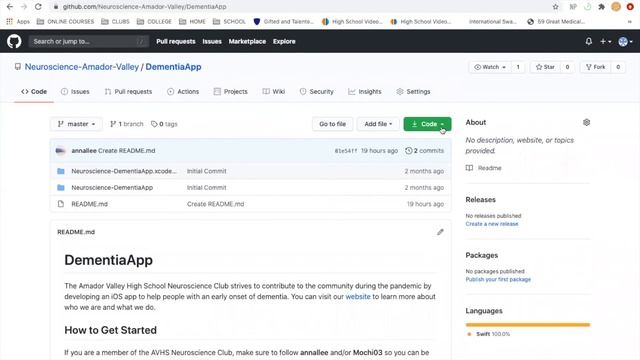The image size is (640, 360).
Task: Open the SCHOOL bookmark folder
Action: click(229, 22)
